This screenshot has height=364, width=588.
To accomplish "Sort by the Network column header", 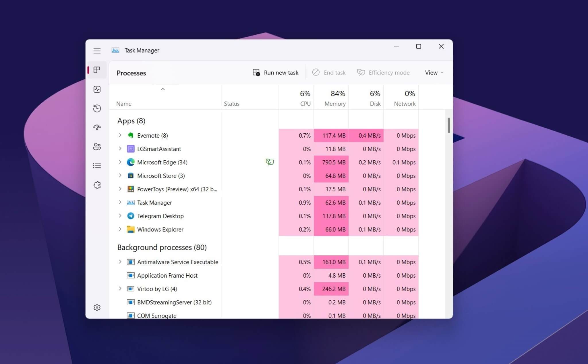I will (x=401, y=97).
